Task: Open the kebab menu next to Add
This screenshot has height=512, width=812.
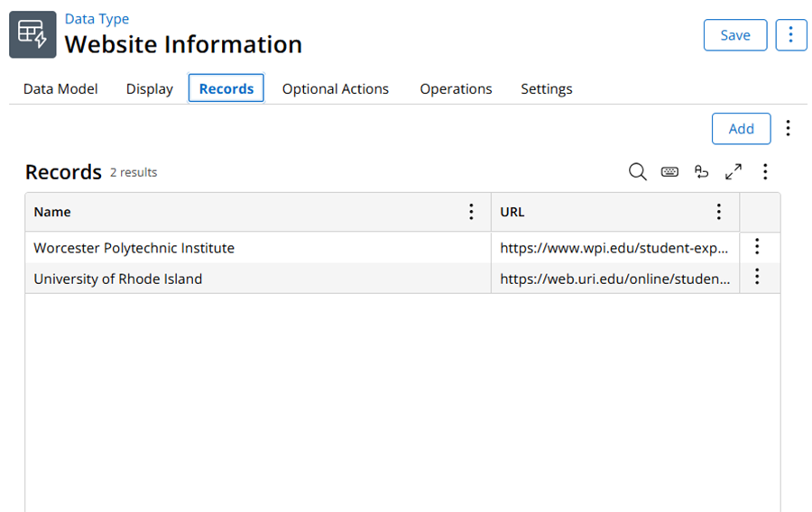Action: pyautogui.click(x=789, y=128)
